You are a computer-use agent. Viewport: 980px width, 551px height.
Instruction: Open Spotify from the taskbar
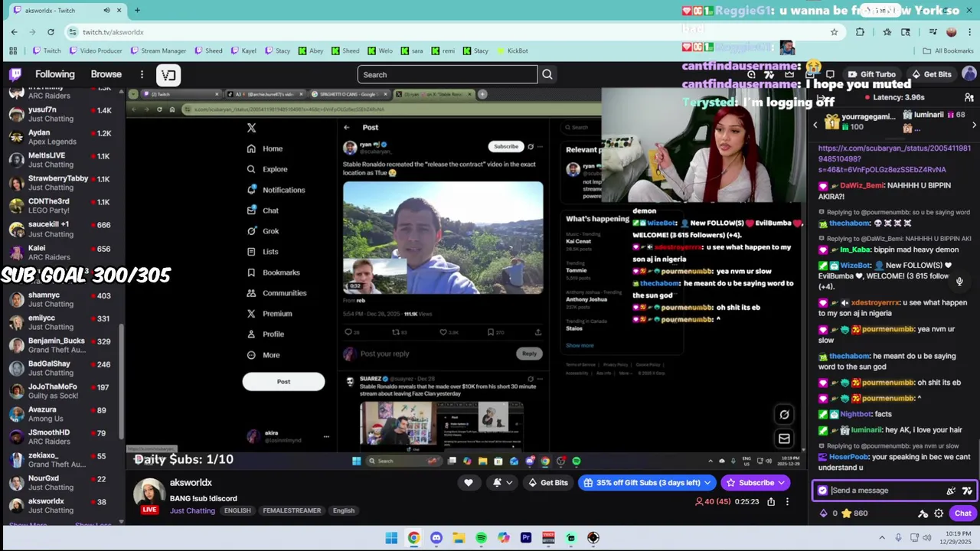coord(481,538)
